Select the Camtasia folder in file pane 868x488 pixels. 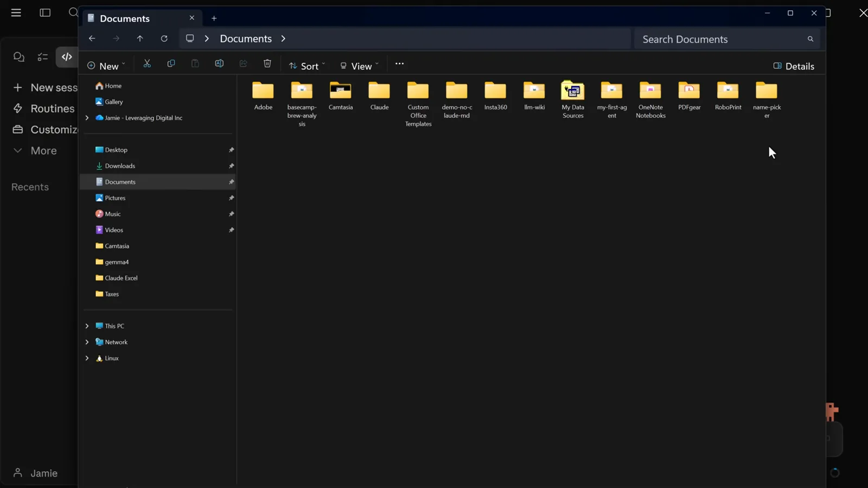tap(341, 96)
